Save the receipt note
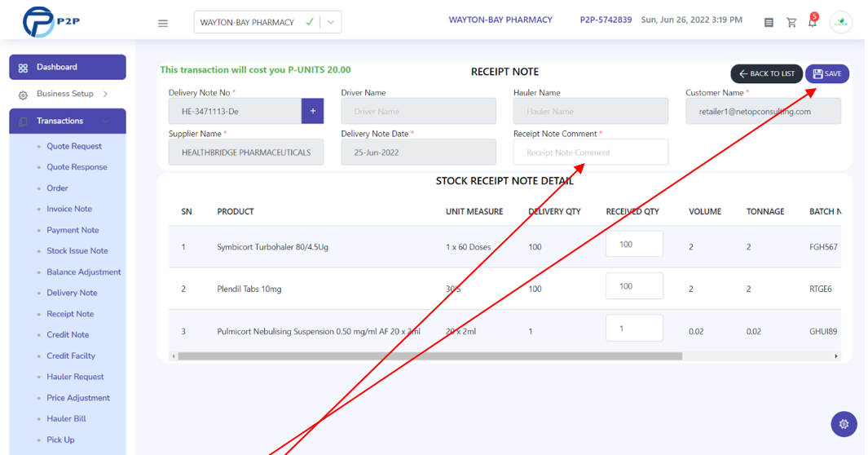The height and width of the screenshot is (455, 868). coord(827,73)
